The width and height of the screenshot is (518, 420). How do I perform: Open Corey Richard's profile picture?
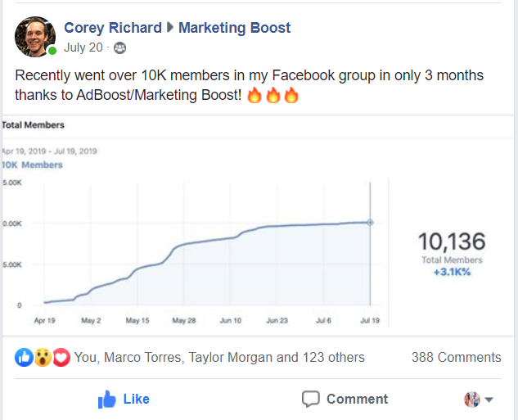(35, 37)
